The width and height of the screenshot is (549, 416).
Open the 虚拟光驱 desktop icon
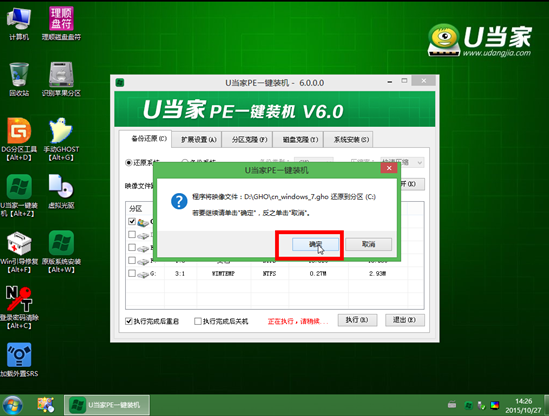61,191
